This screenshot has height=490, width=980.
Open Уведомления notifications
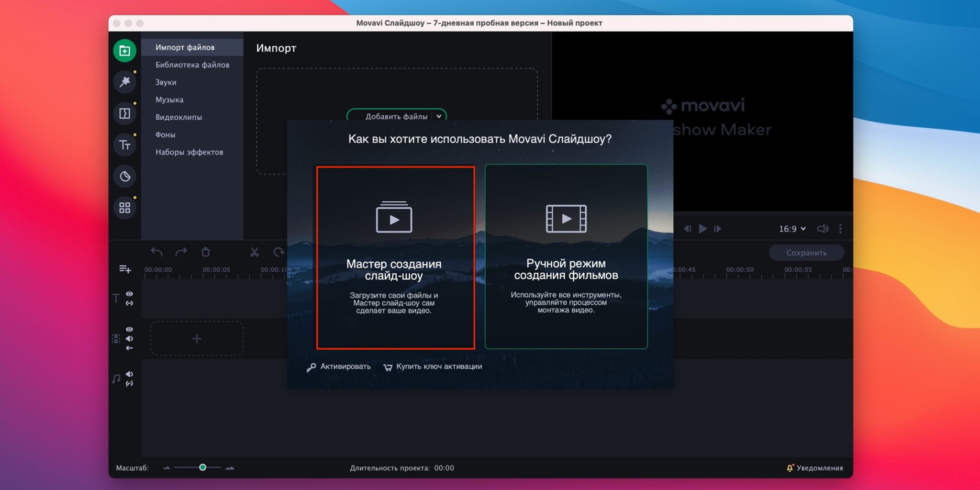[x=814, y=468]
